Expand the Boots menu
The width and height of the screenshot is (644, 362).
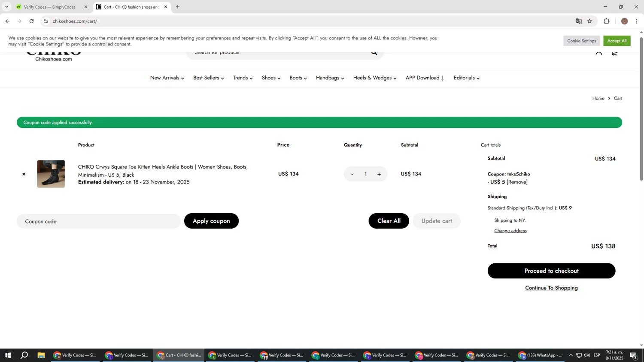(x=298, y=78)
